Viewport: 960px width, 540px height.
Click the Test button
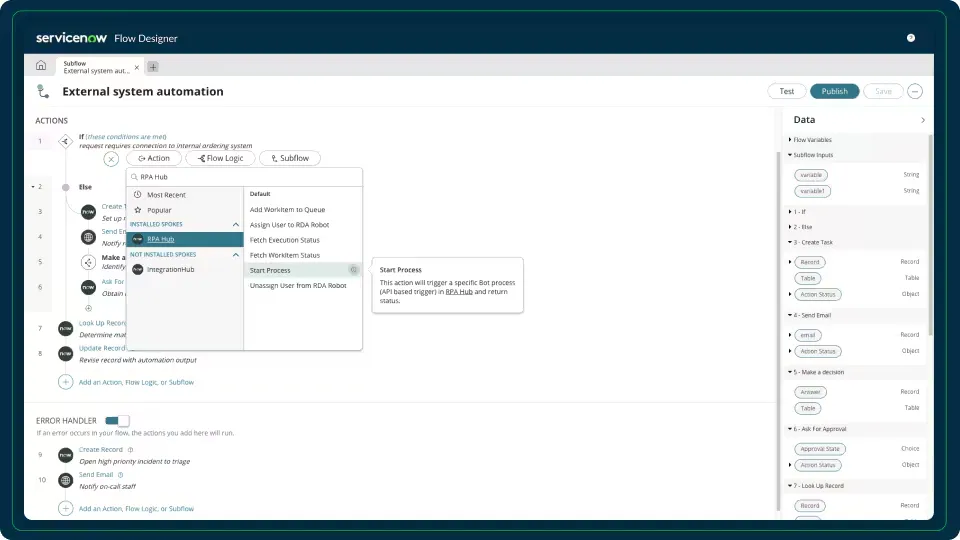(x=787, y=91)
